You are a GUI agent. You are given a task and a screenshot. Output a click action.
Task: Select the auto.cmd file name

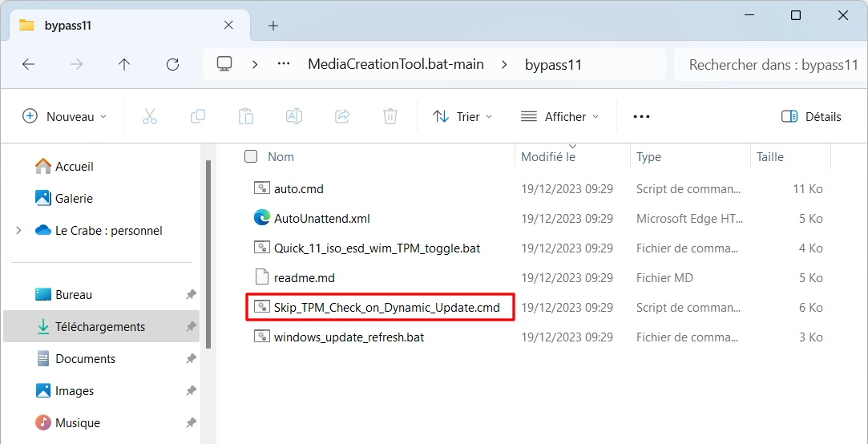click(x=299, y=189)
